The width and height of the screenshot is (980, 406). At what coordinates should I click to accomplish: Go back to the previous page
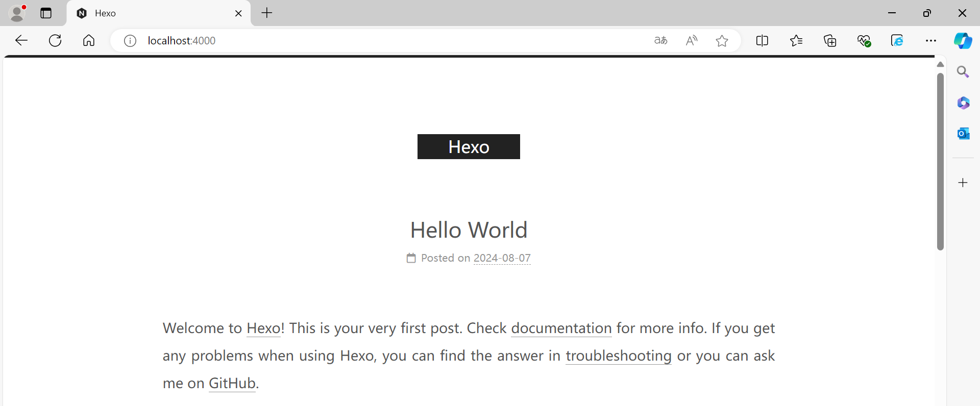tap(21, 40)
